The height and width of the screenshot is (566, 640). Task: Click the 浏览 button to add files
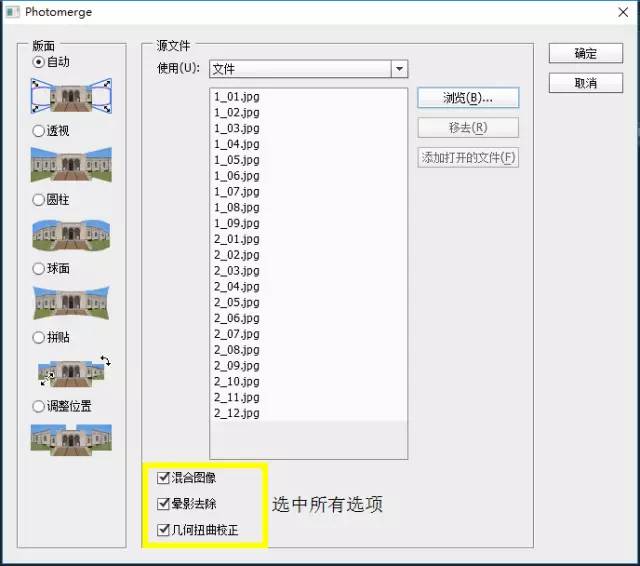click(467, 98)
